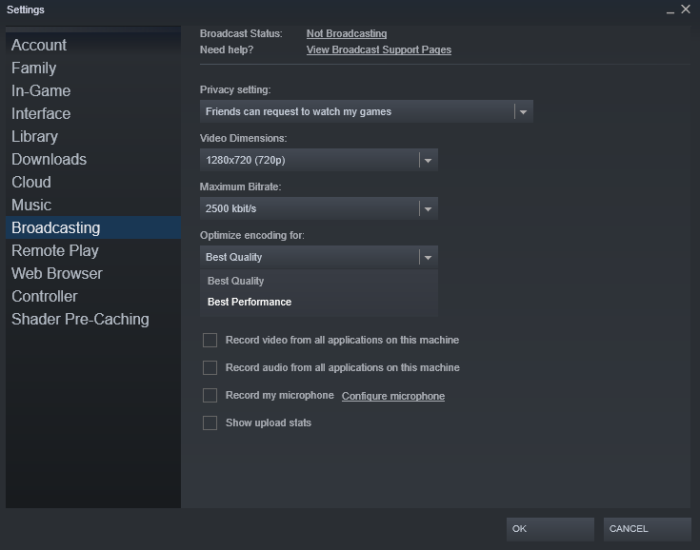Click the Maximum Bitrate dropdown arrow
The width and height of the screenshot is (700, 550).
pyautogui.click(x=428, y=209)
